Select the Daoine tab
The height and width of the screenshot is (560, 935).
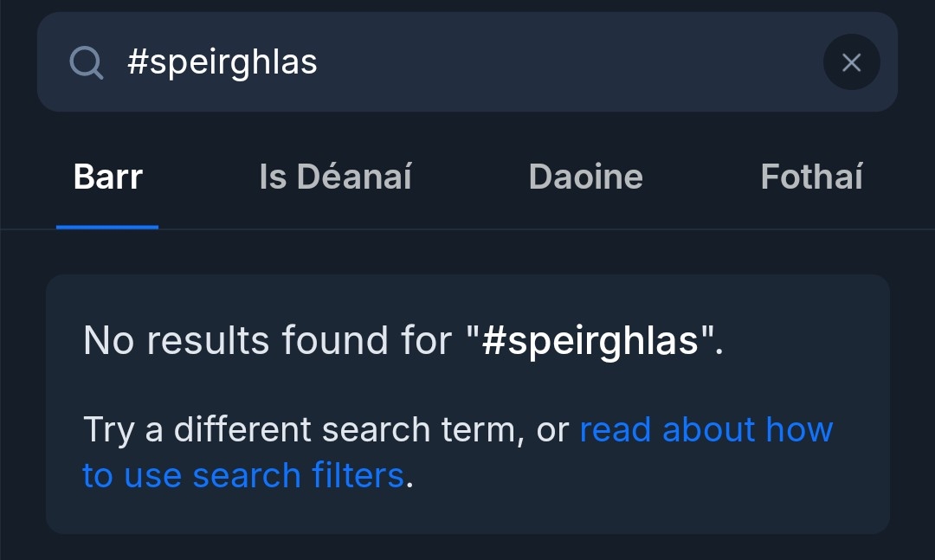585,177
